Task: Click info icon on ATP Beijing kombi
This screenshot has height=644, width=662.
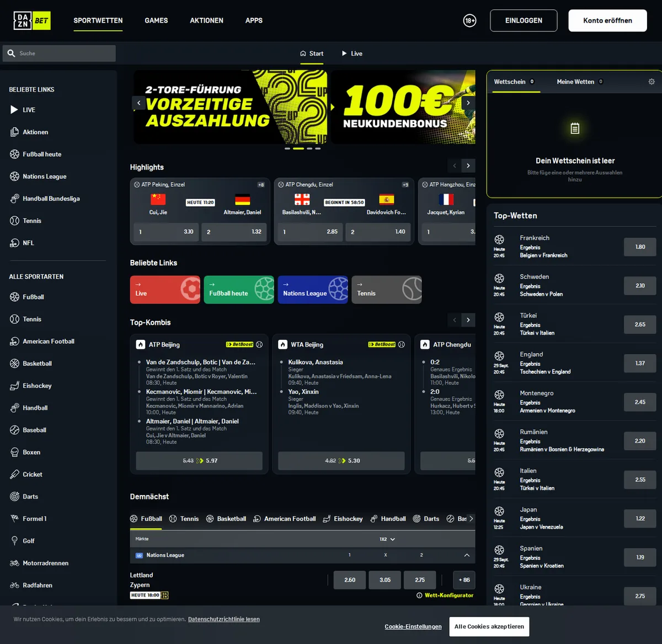Action: point(259,344)
